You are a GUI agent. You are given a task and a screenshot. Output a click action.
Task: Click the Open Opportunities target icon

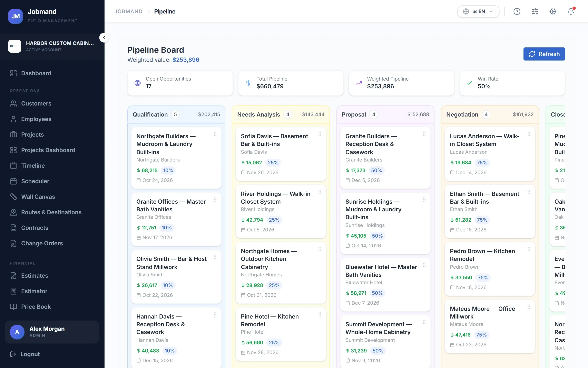(138, 83)
